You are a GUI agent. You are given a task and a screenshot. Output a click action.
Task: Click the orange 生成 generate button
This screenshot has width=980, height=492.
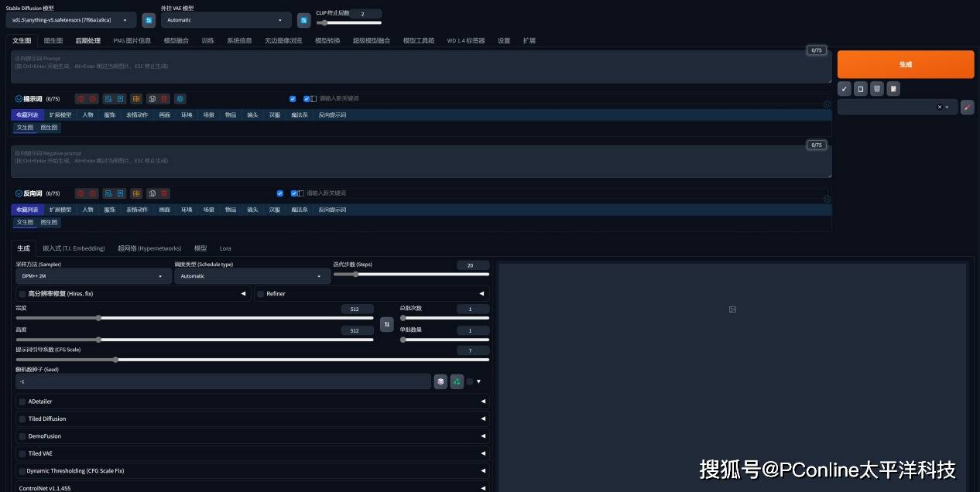coord(905,64)
